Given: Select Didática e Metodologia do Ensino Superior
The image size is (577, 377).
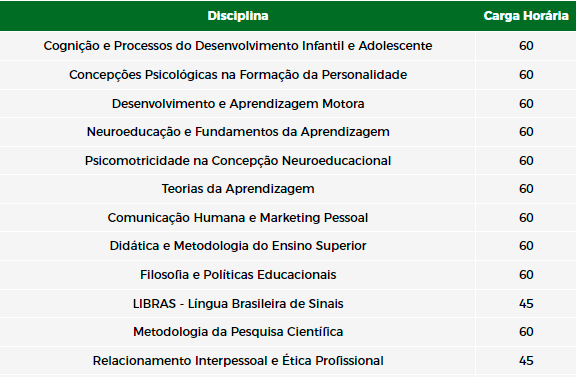Looking at the screenshot, I should pos(238,246).
